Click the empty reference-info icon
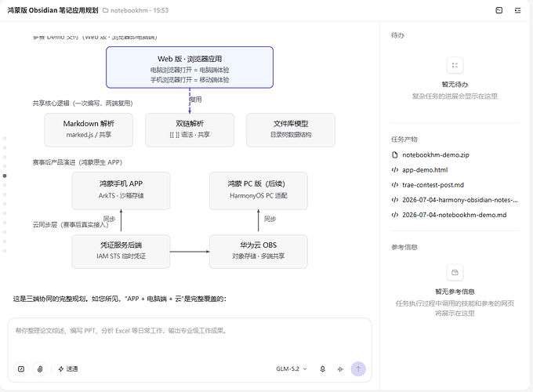 (x=455, y=272)
